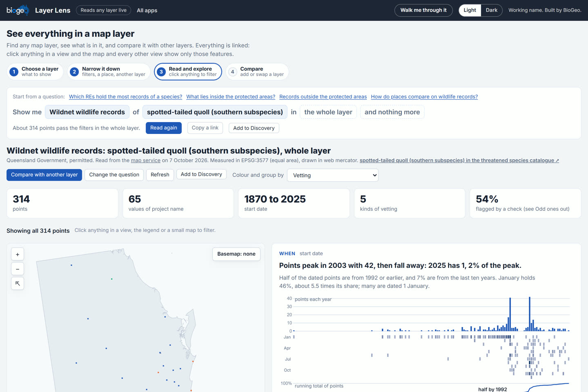Open the and nothing more chip
The height and width of the screenshot is (392, 588).
(392, 112)
